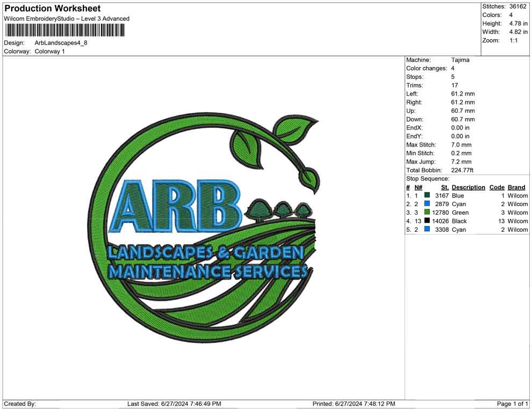Click the Black description in row 4

(x=459, y=221)
